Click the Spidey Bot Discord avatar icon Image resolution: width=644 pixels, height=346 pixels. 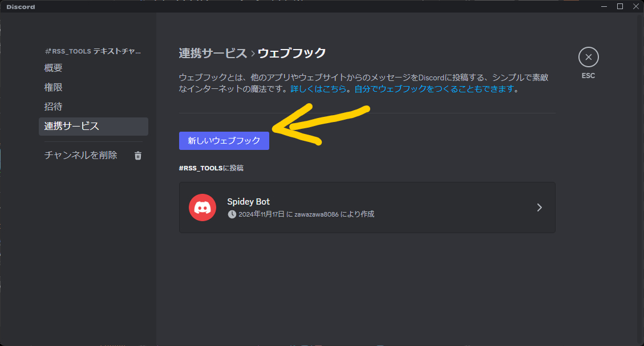(x=202, y=207)
